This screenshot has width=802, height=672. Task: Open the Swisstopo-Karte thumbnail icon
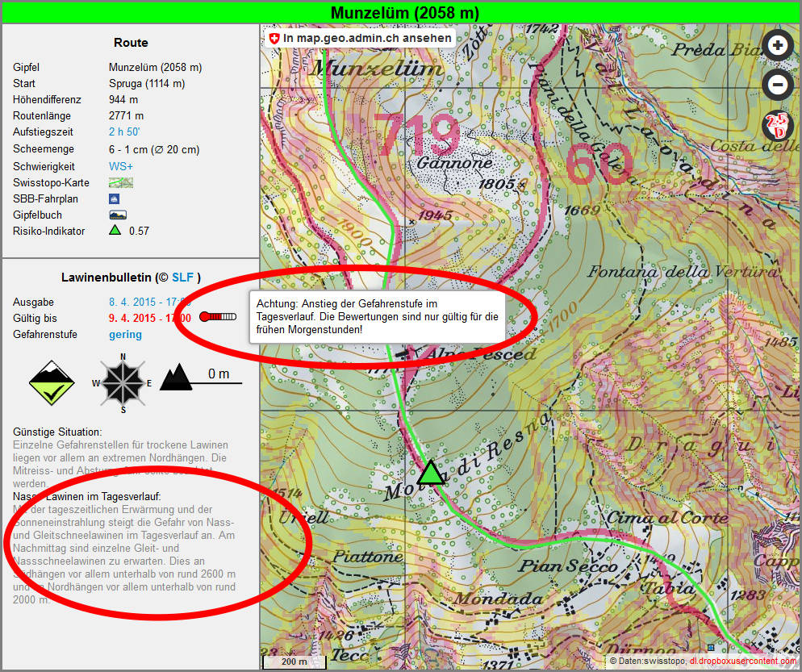coord(121,182)
